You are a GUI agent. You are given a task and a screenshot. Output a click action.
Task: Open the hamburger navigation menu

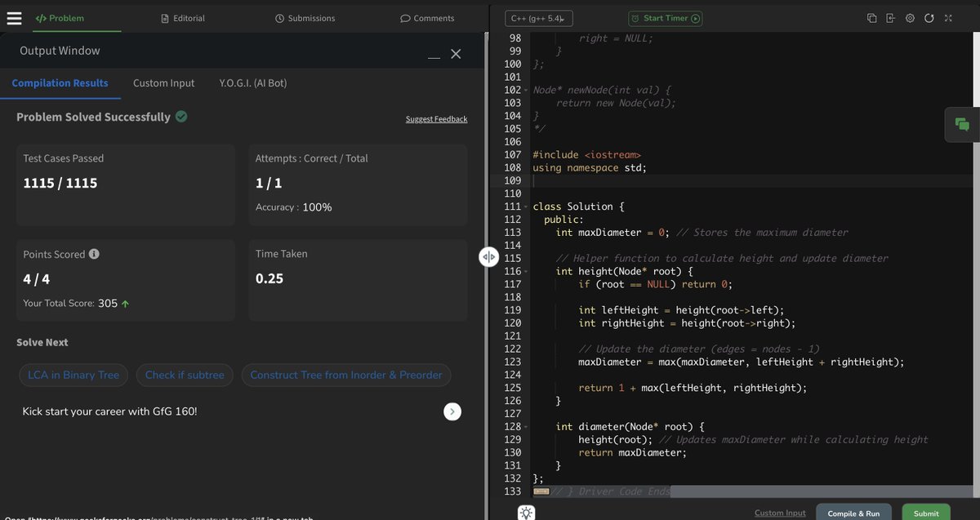(14, 17)
